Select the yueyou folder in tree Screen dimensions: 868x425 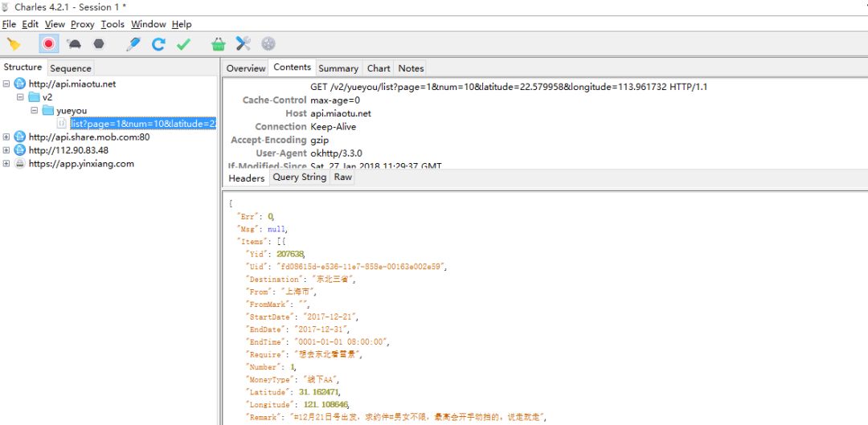[72, 111]
